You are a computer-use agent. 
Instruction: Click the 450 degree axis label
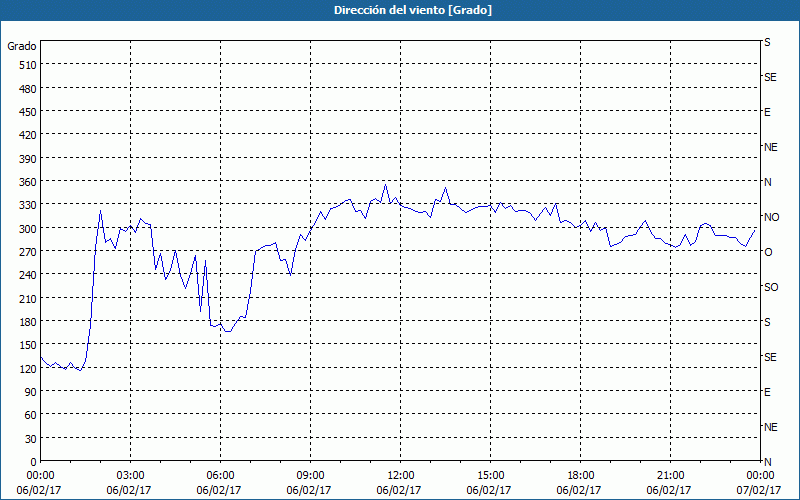28,112
